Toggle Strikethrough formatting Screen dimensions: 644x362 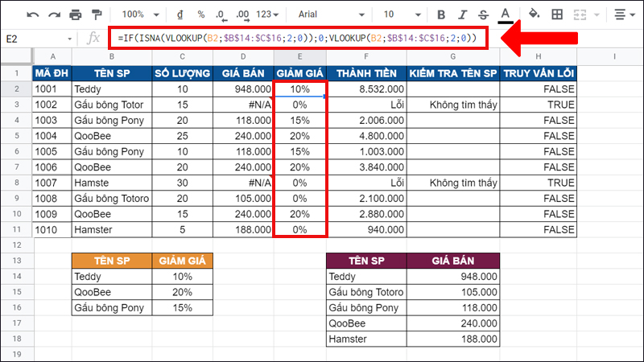[x=483, y=14]
